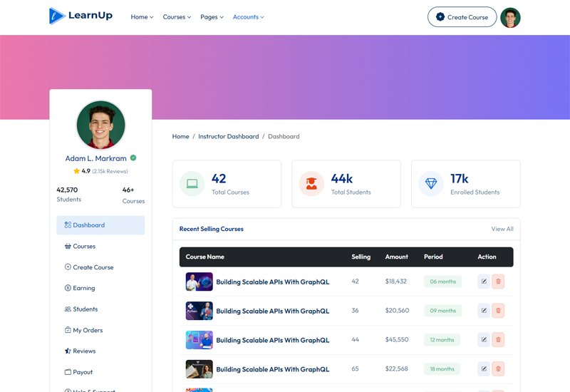Click the user avatar in header
570x392 pixels.
[x=510, y=17]
